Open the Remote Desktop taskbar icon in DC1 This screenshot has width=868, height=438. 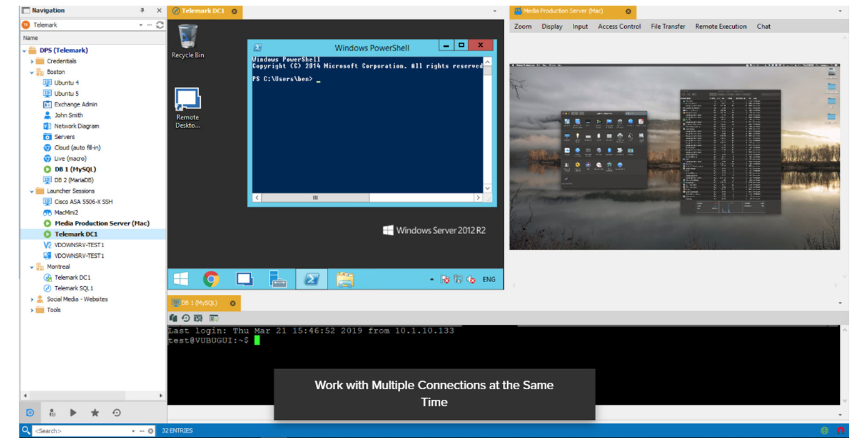244,279
